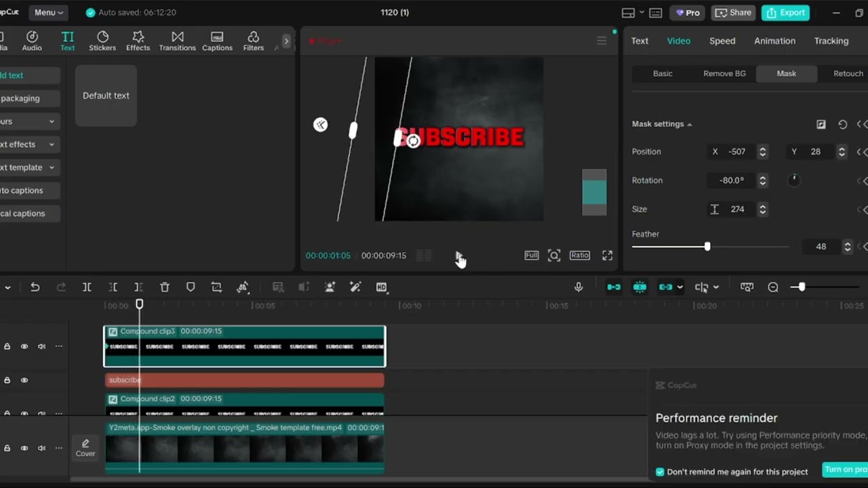Toggle clip linkage
The width and height of the screenshot is (868, 488).
point(665,287)
